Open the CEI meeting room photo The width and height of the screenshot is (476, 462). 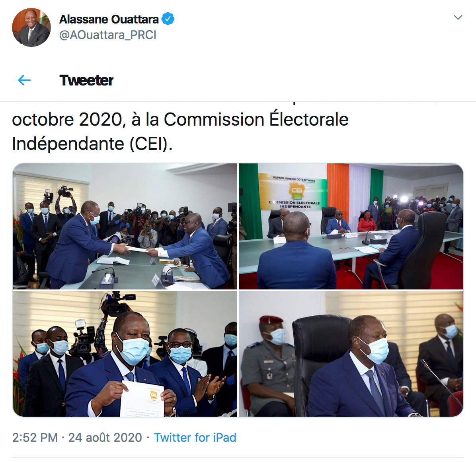coord(351,226)
